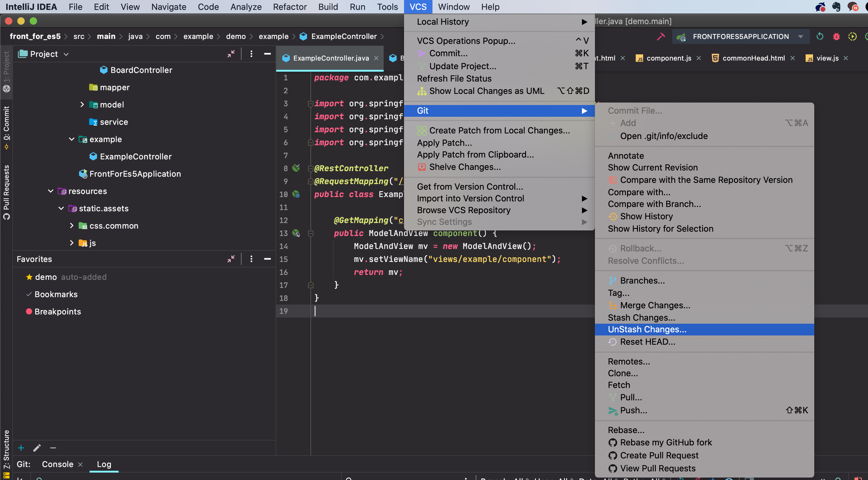Expand the js folder
Screen dimensions: 868x480
point(71,242)
